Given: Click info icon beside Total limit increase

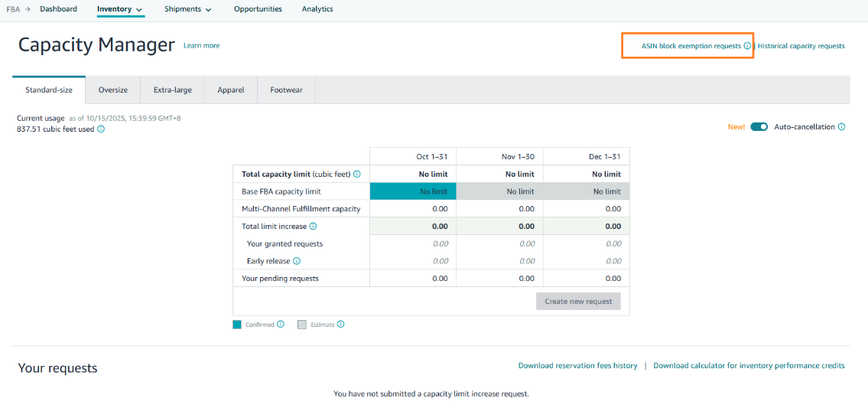Looking at the screenshot, I should tap(313, 227).
